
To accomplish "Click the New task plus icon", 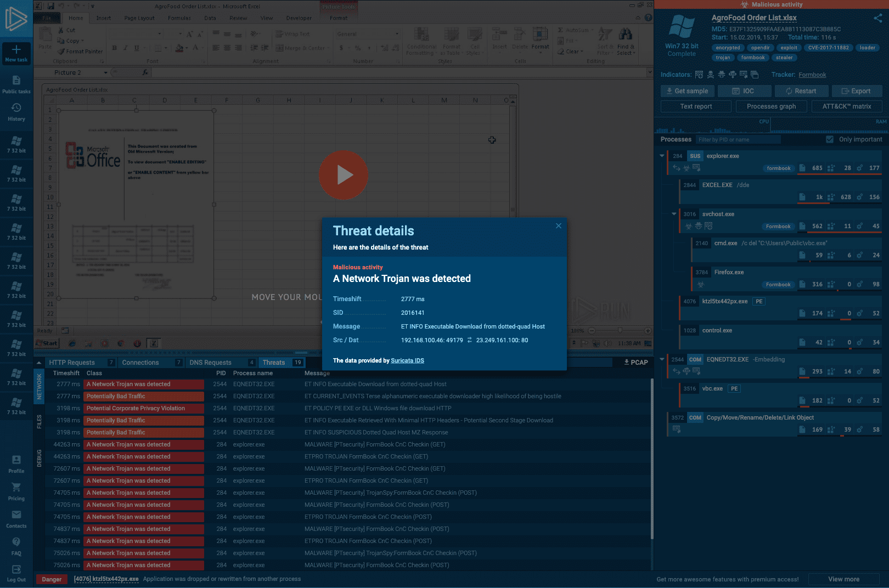I will [16, 50].
